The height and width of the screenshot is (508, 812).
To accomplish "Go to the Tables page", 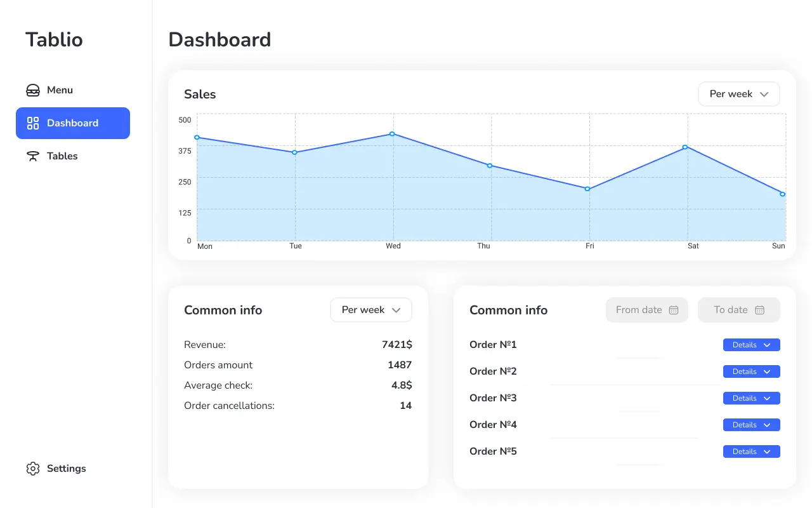I will click(62, 156).
